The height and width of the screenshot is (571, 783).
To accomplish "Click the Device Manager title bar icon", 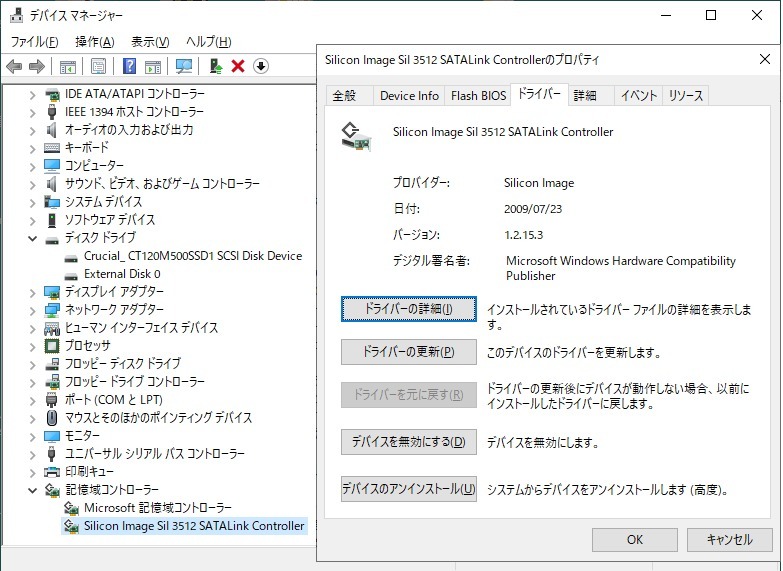I will [x=16, y=15].
